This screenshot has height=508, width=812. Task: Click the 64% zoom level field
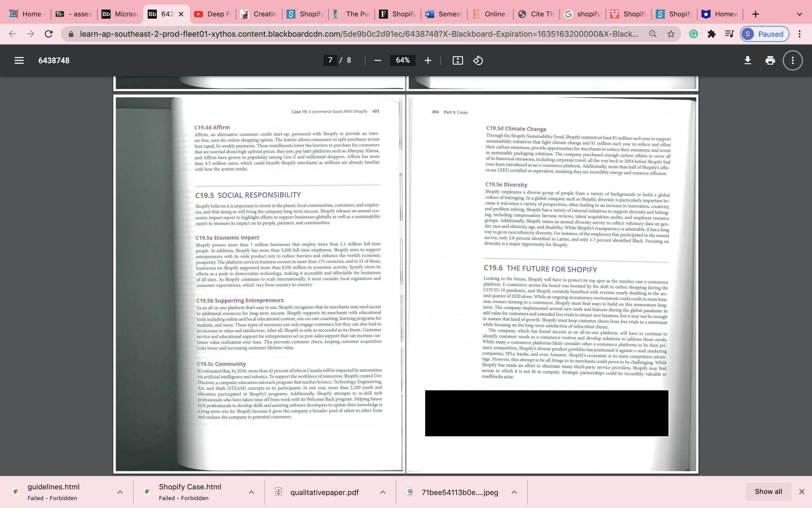pos(403,60)
